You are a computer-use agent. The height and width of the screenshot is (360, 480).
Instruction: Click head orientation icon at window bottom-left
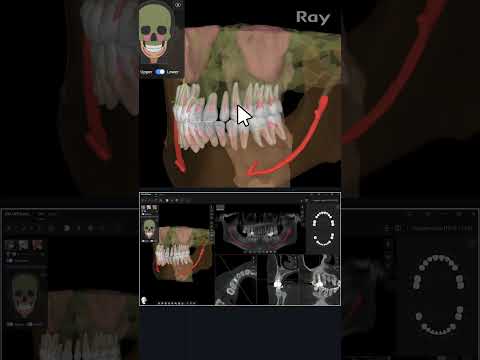pyautogui.click(x=144, y=301)
